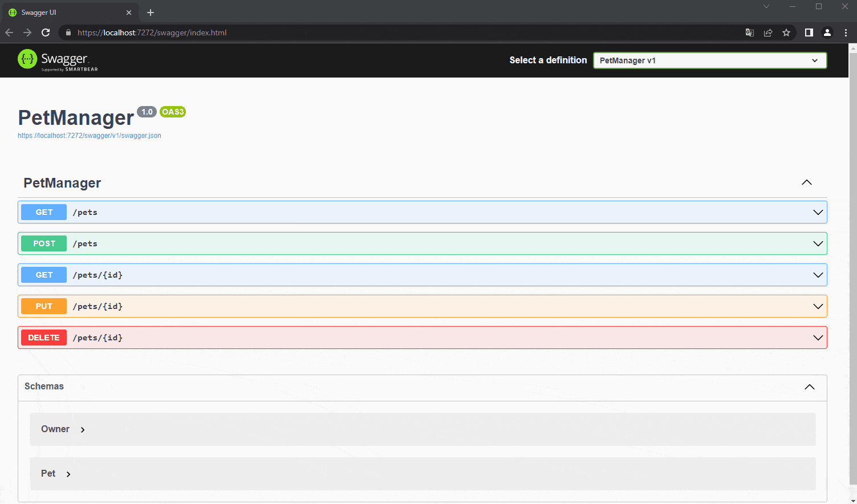Expand PUT /pets/{id} operation arrow

[818, 306]
